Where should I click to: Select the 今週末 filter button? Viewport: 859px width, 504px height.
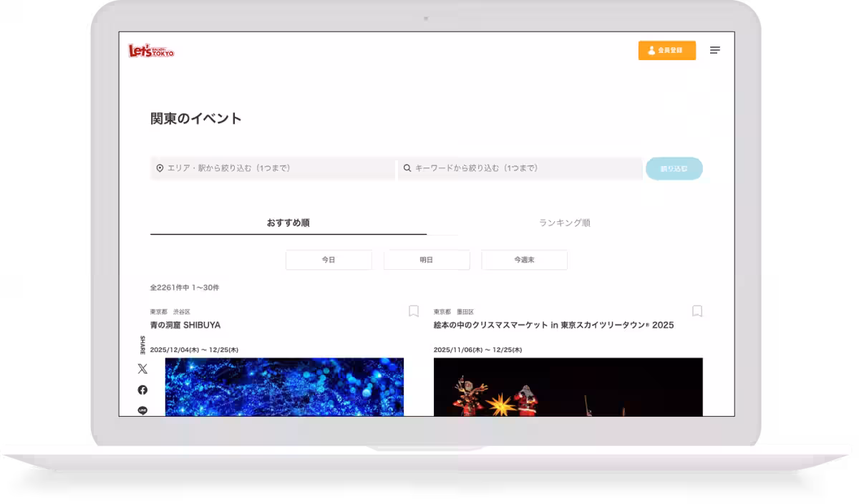pos(524,259)
